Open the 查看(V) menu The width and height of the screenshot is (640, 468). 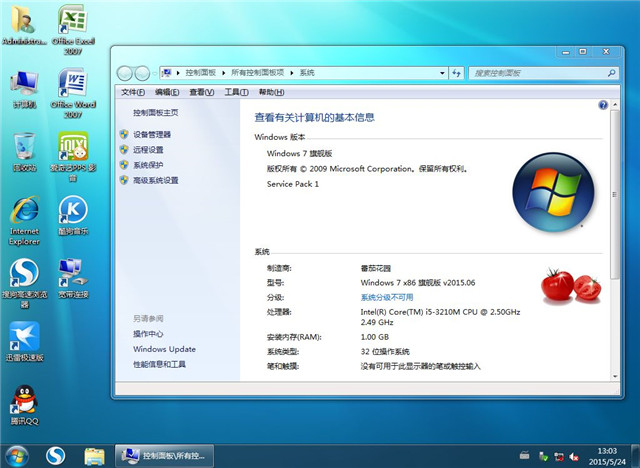tap(202, 92)
